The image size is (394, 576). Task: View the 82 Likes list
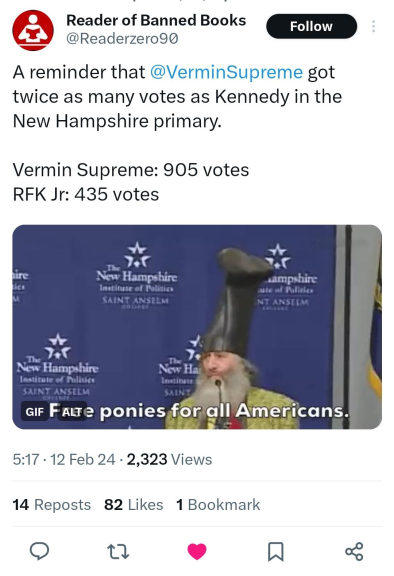tap(134, 505)
